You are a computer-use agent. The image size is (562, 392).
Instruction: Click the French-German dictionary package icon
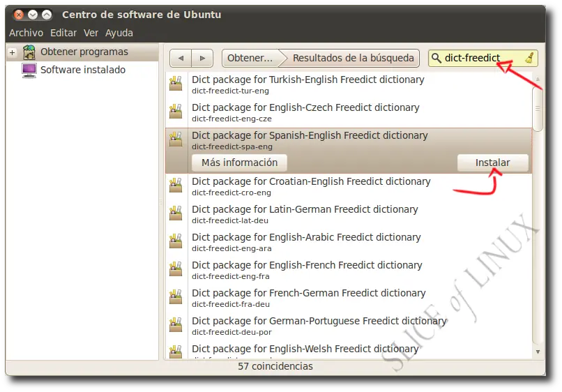coord(176,297)
